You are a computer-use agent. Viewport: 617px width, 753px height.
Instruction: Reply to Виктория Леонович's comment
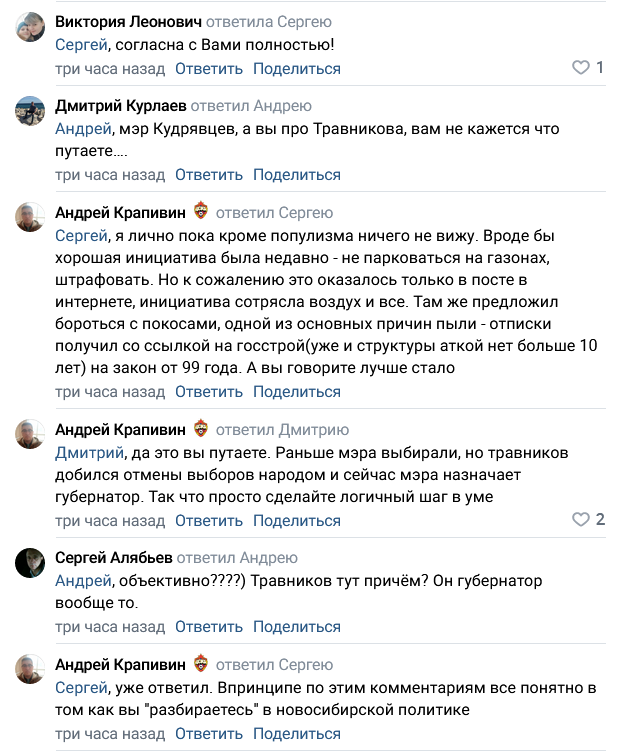209,69
